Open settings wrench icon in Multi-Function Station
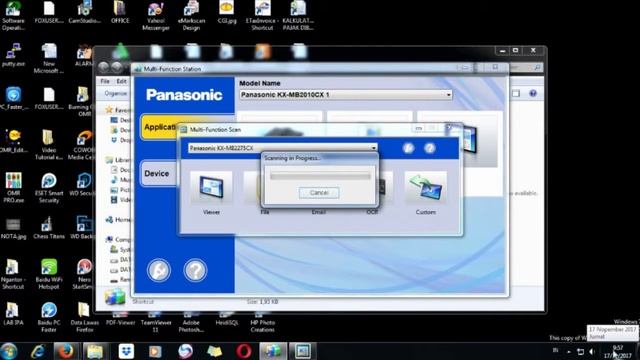640x360 pixels. 159,270
